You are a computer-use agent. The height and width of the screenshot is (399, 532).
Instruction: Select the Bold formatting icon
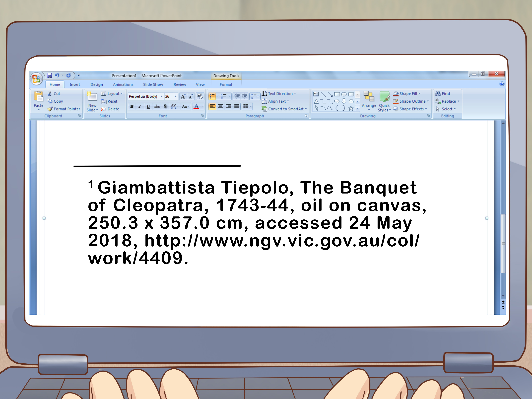pos(131,108)
